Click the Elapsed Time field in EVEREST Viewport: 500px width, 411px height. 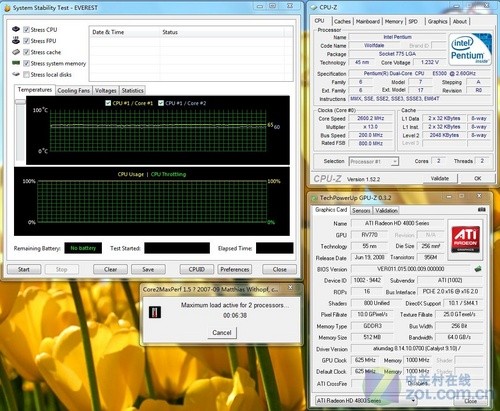point(275,248)
